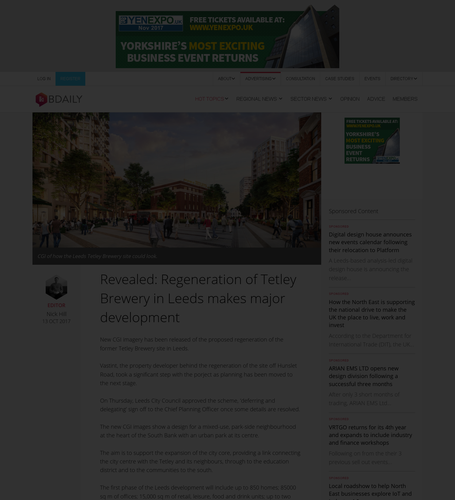The image size is (455, 500).
Task: Click the Tetley Brewery CGI hero image
Action: (177, 180)
